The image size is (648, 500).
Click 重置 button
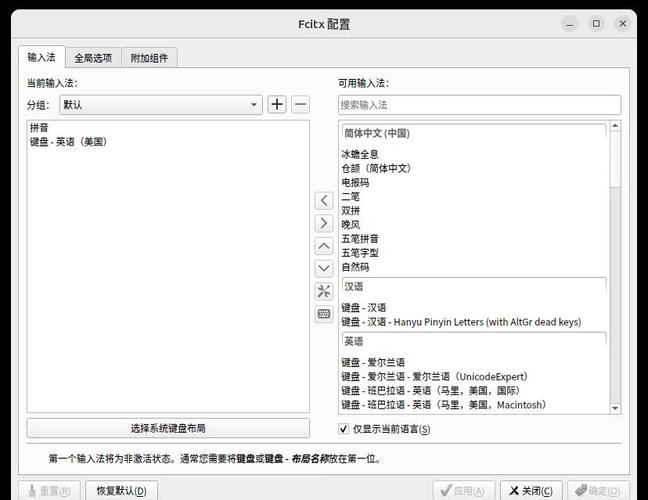pos(50,490)
